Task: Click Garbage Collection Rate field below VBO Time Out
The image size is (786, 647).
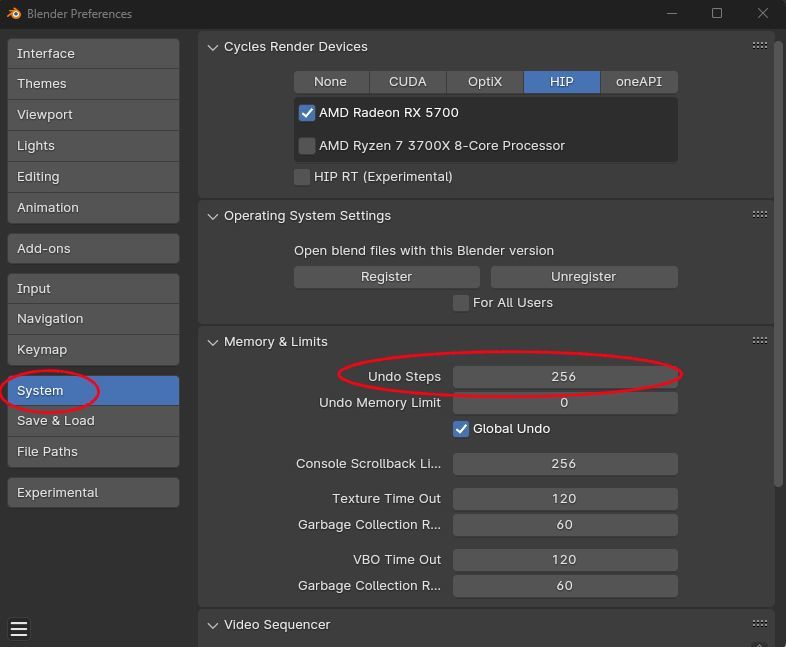Action: [x=565, y=586]
